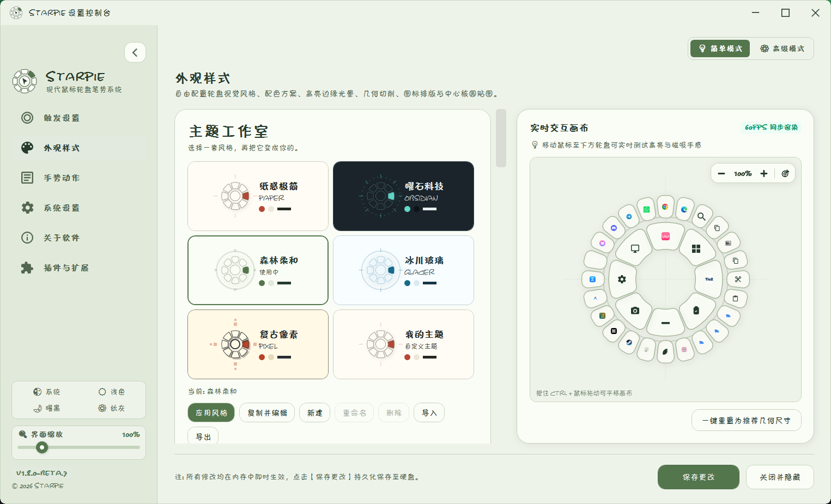Open the 外观样式 sidebar page

pos(78,148)
